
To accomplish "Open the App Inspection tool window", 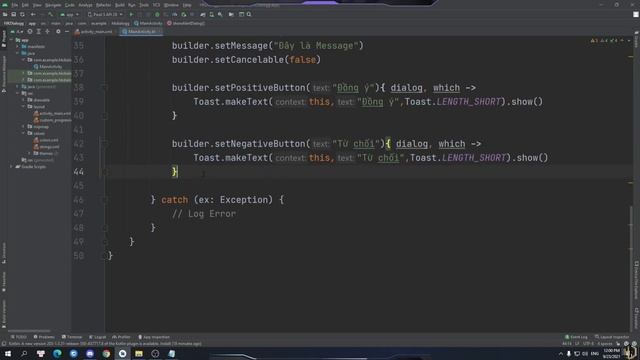I will (x=154, y=337).
